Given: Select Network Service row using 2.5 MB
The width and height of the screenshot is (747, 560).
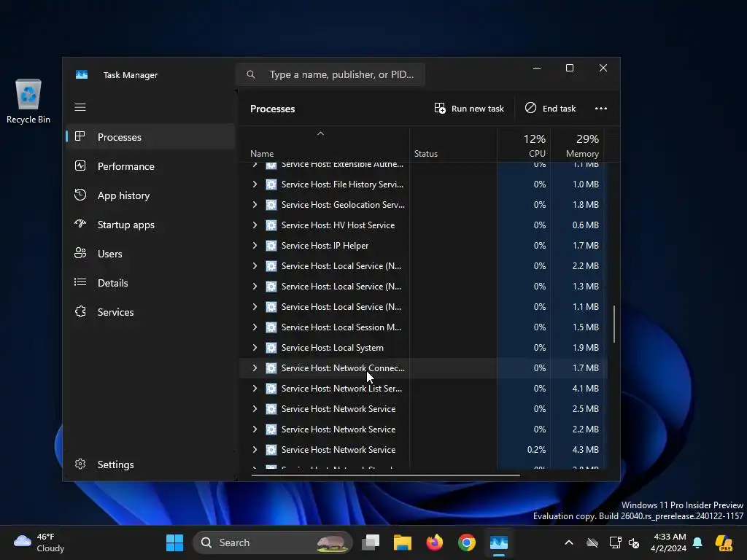Looking at the screenshot, I should (x=423, y=409).
